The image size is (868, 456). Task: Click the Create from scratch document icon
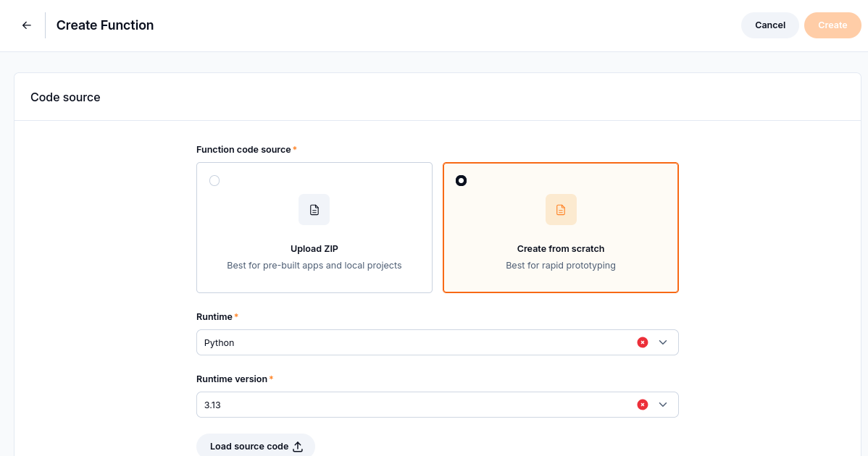point(561,209)
